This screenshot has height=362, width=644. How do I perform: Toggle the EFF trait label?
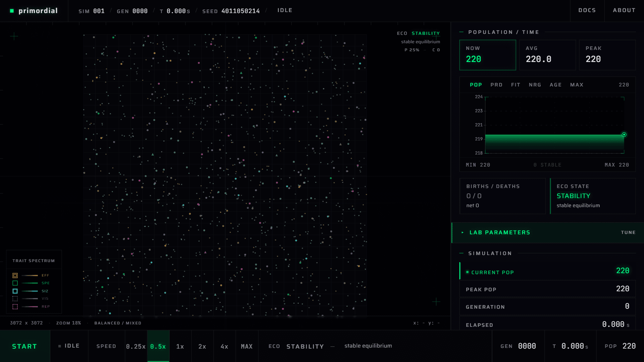(x=45, y=276)
